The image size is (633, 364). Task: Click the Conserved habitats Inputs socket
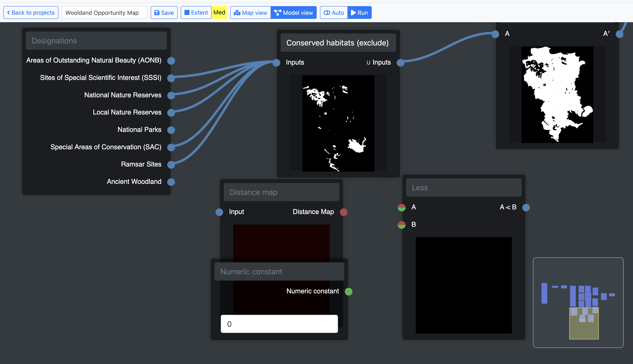tap(276, 63)
